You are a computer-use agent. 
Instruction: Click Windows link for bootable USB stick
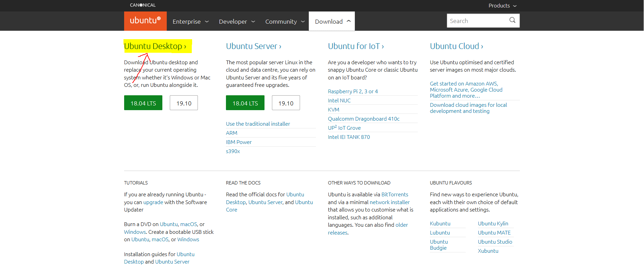[188, 240]
